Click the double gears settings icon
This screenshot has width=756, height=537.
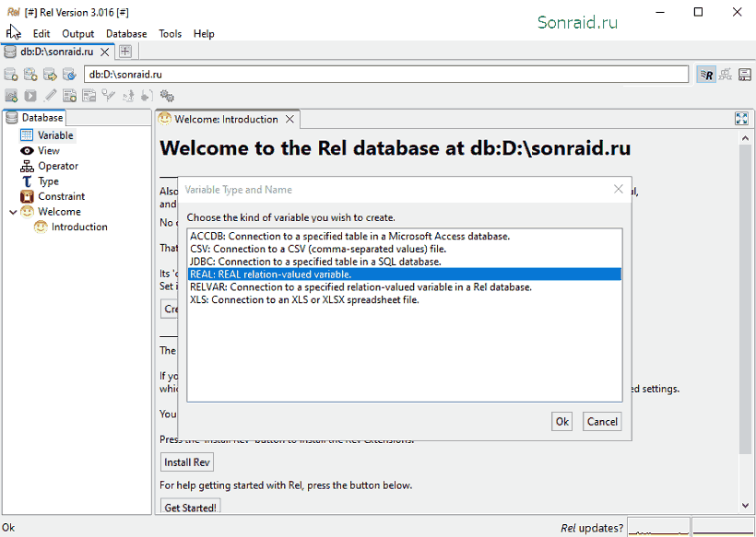pyautogui.click(x=167, y=96)
